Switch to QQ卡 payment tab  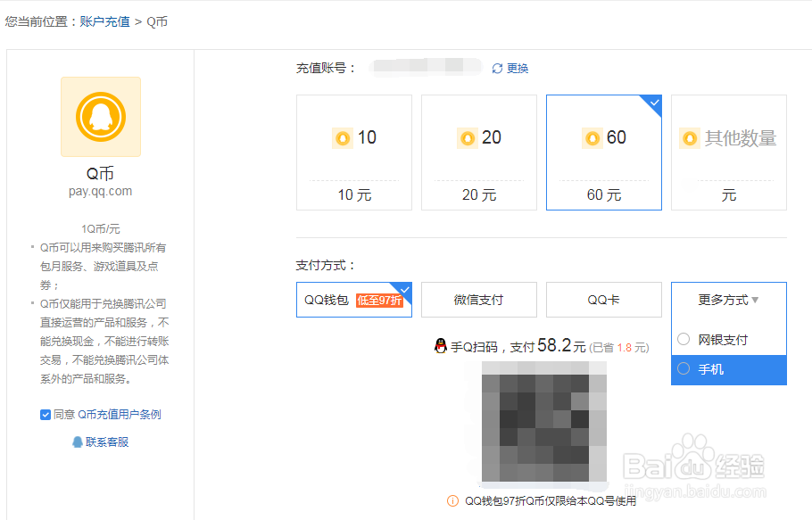pos(603,300)
